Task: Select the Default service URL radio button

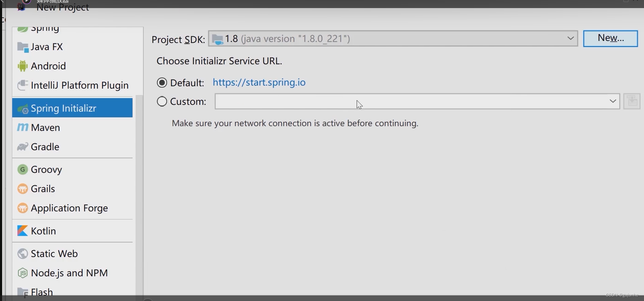Action: tap(162, 82)
